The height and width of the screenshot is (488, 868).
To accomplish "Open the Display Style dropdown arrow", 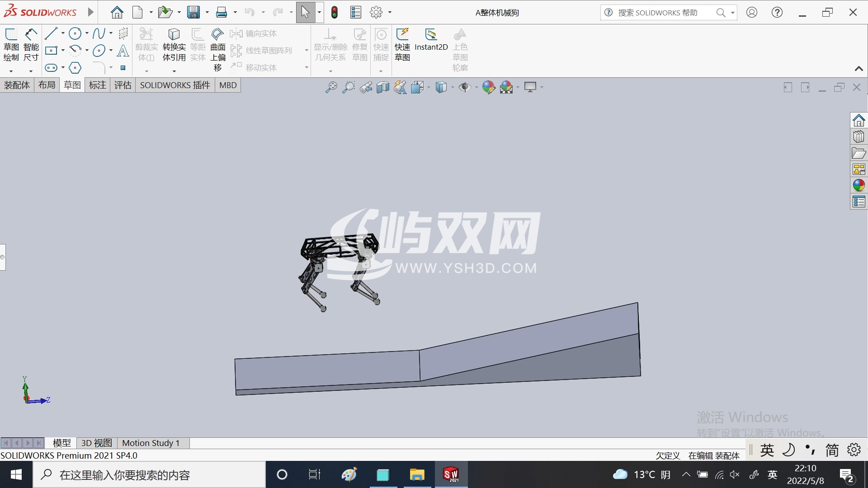I will pos(453,87).
